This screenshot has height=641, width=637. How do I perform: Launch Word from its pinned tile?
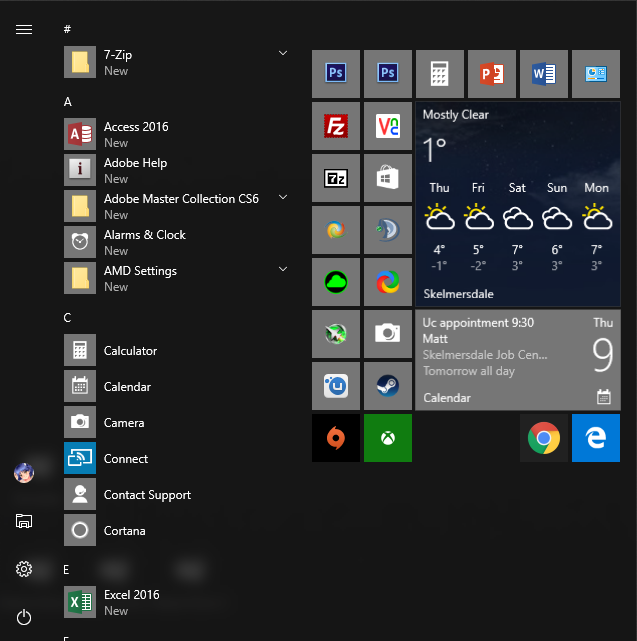543,74
